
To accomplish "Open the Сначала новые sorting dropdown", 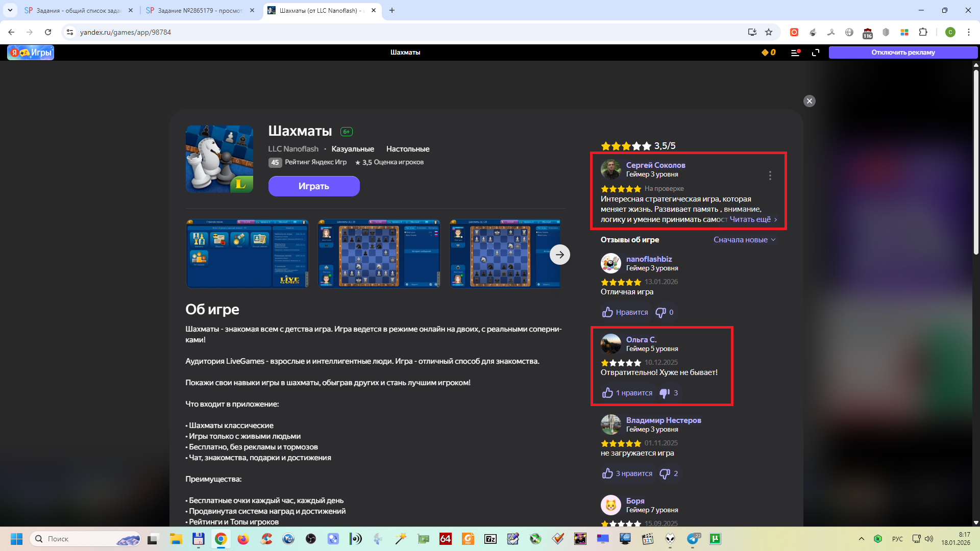I will click(x=744, y=240).
